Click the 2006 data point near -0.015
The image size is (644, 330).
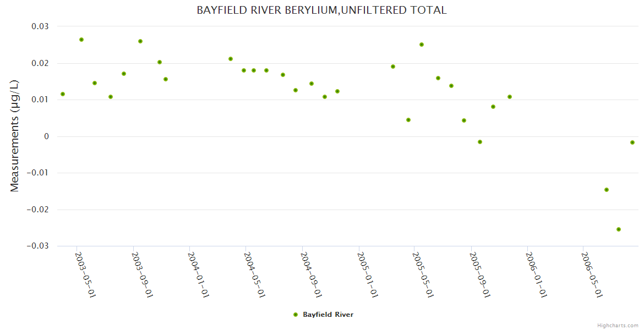click(x=607, y=190)
